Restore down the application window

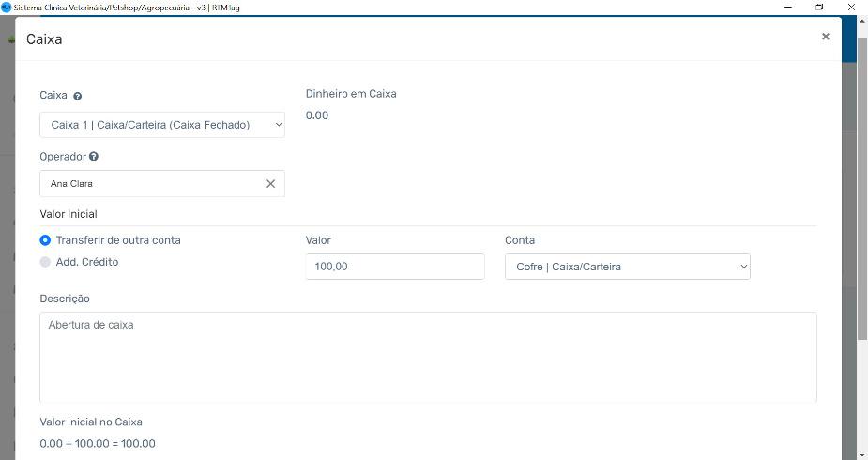pos(819,7)
